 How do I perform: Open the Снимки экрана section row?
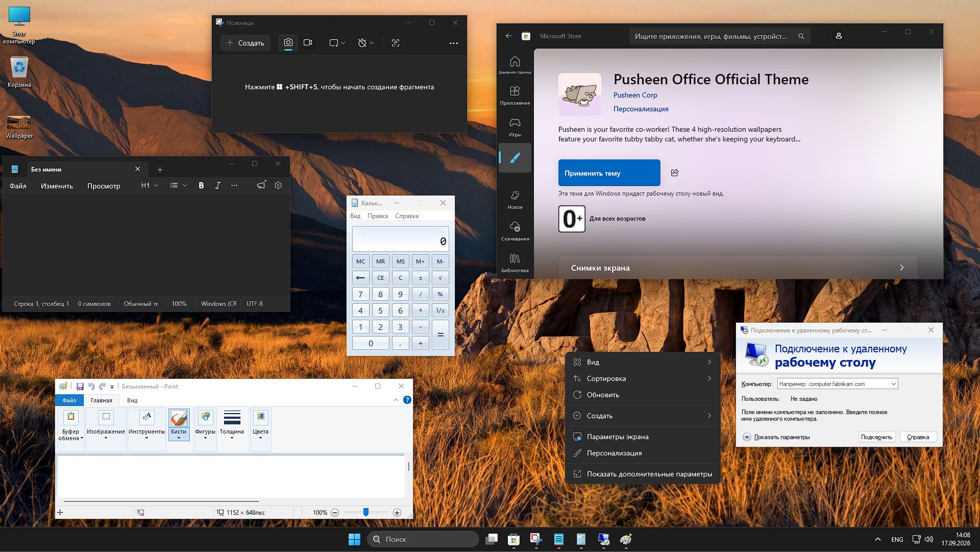tap(738, 267)
